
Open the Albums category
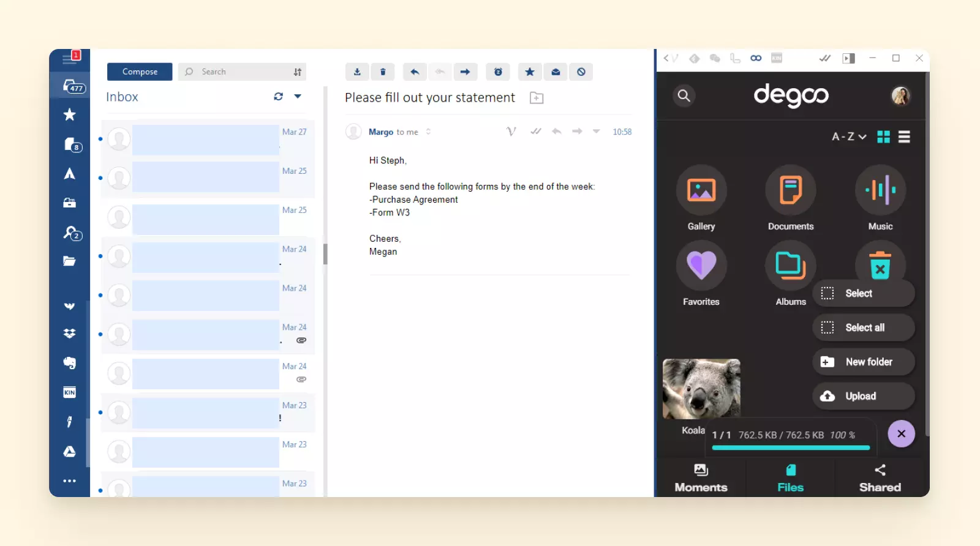791,274
